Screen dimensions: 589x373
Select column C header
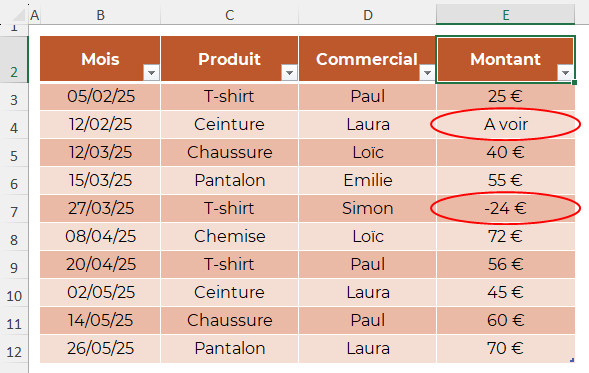coord(230,15)
